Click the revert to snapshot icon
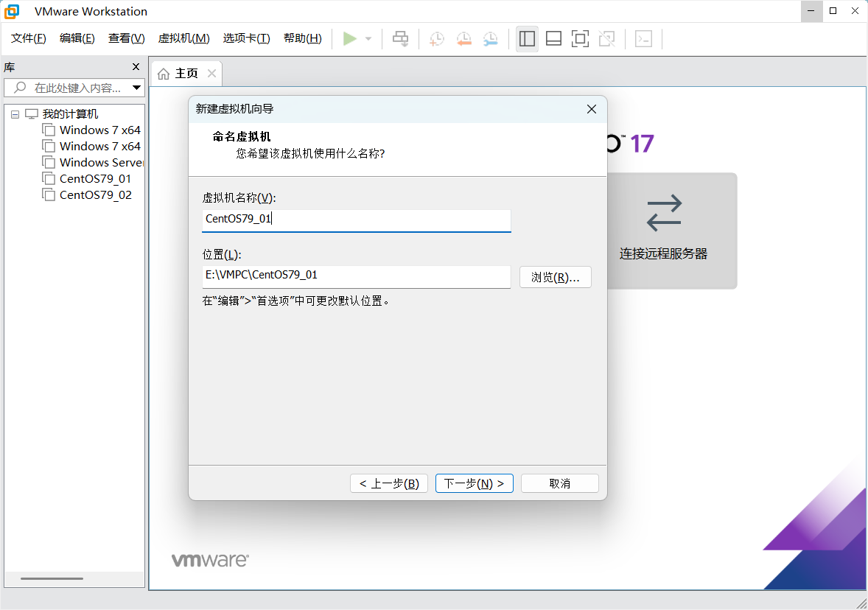The height and width of the screenshot is (610, 868). pyautogui.click(x=463, y=39)
